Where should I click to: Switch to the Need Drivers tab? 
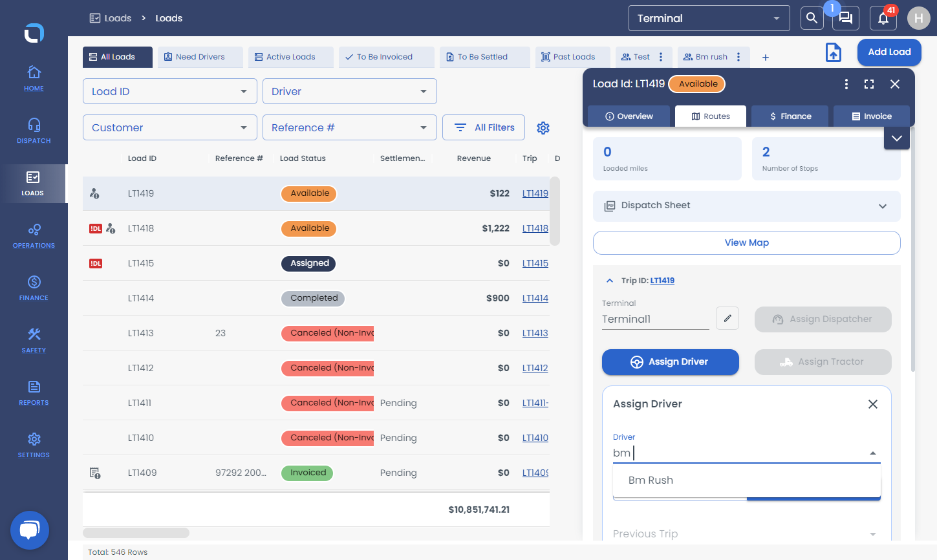(200, 57)
